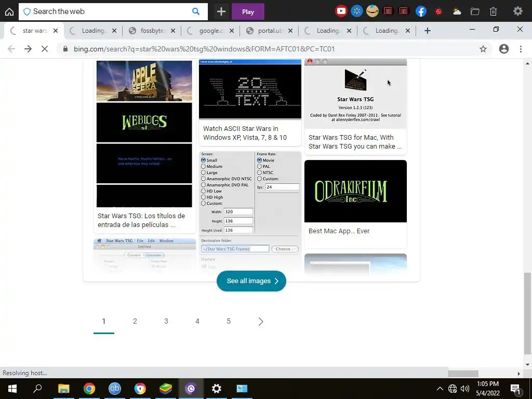The image size is (532, 399).
Task: Open taskbar search magnifier
Action: tap(37, 389)
